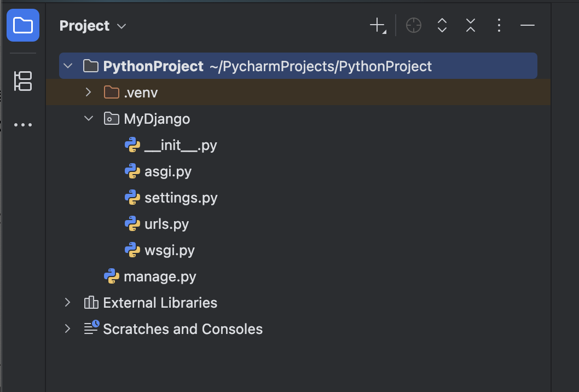The width and height of the screenshot is (579, 392).
Task: Click the plus icon to add new file
Action: point(378,25)
